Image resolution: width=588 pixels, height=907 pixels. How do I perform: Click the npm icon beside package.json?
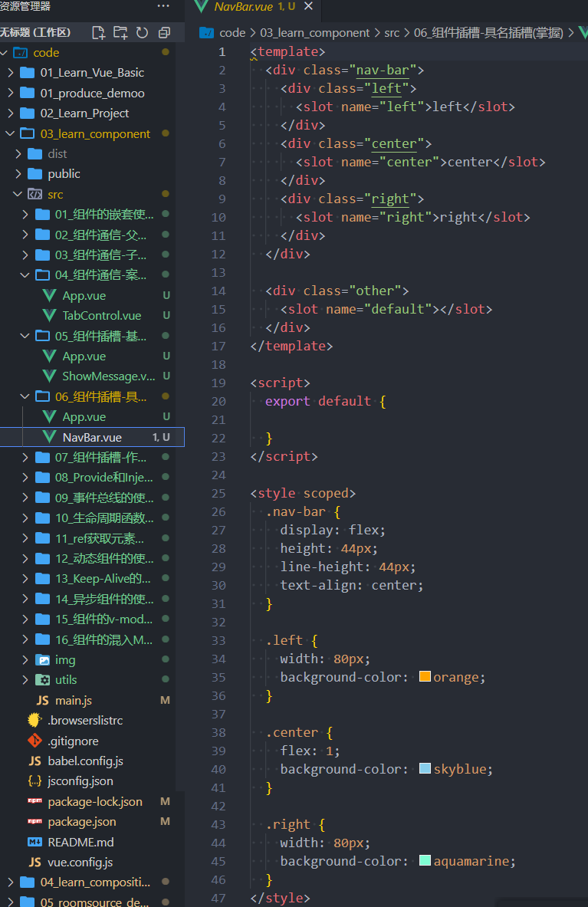pos(34,821)
